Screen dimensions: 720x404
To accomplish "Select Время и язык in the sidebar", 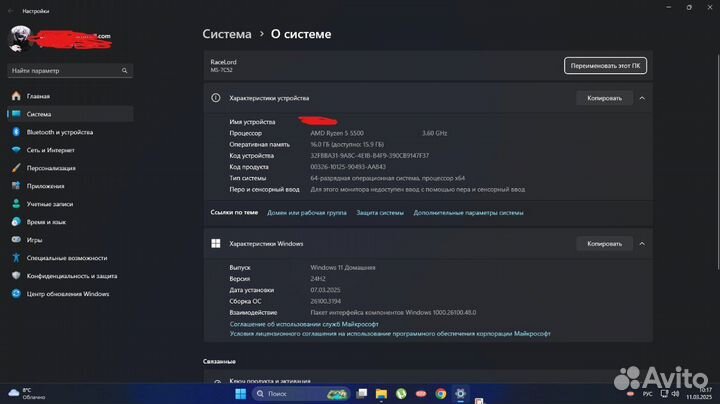I will (x=70, y=222).
